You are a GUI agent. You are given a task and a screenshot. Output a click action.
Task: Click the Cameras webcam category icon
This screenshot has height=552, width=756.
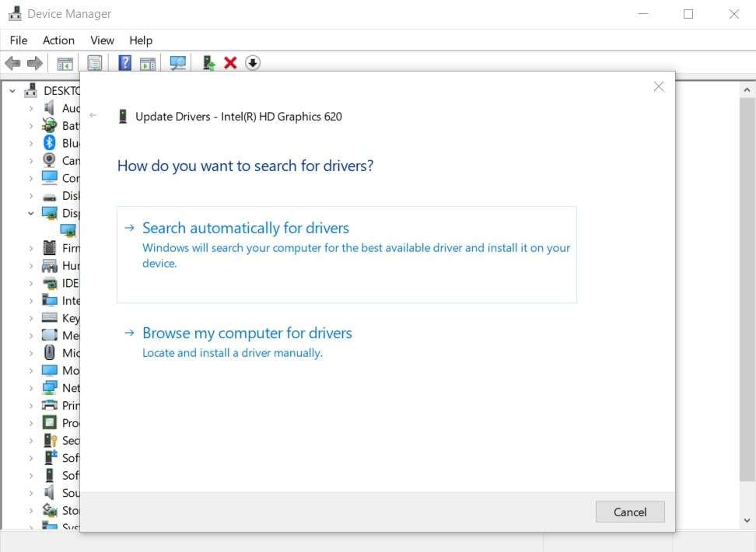(x=49, y=160)
